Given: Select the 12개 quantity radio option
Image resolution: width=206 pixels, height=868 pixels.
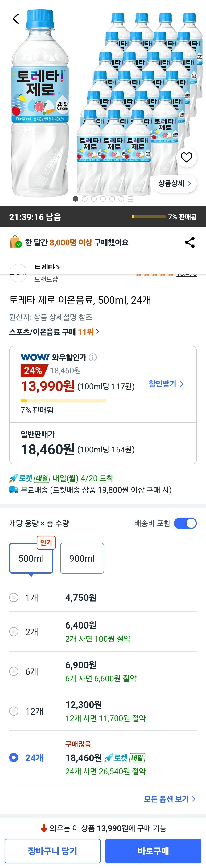Looking at the screenshot, I should point(14,711).
